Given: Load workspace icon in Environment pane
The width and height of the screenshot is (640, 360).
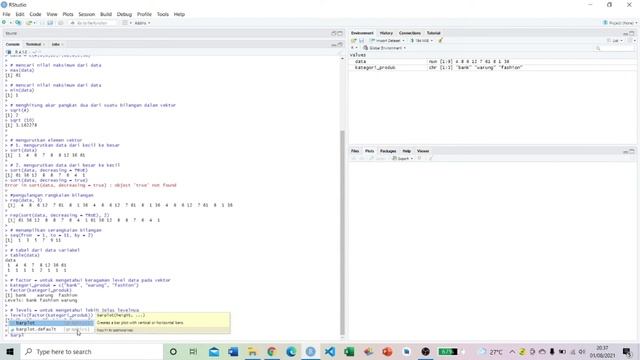Looking at the screenshot, I should 354,40.
